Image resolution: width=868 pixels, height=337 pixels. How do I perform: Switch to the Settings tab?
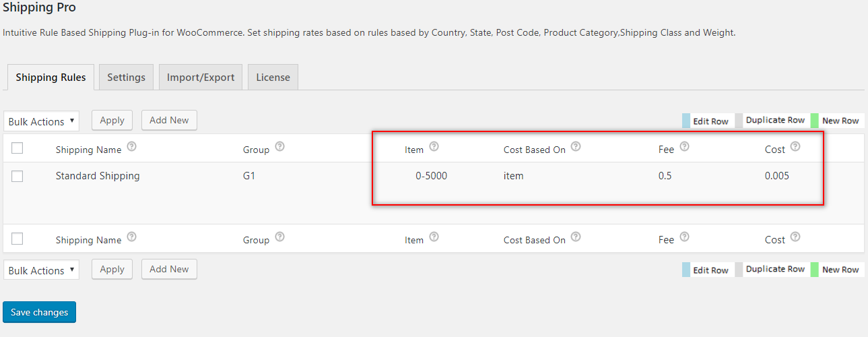click(x=126, y=77)
